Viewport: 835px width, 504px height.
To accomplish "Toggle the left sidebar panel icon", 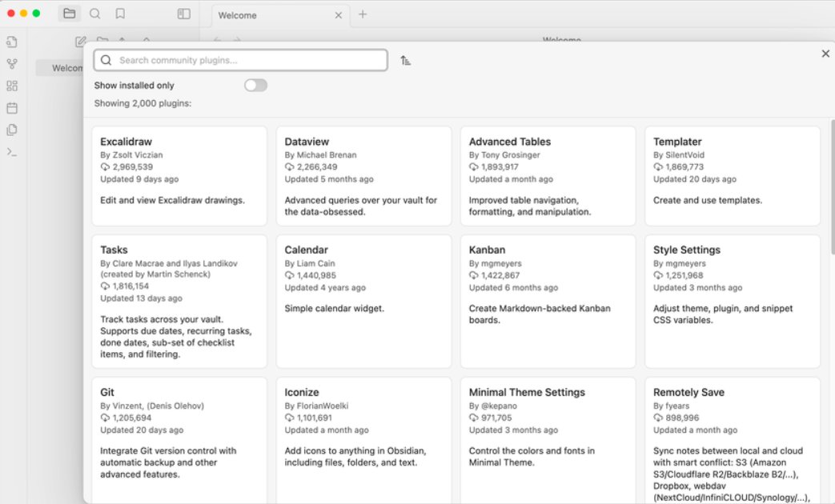I will tap(183, 14).
